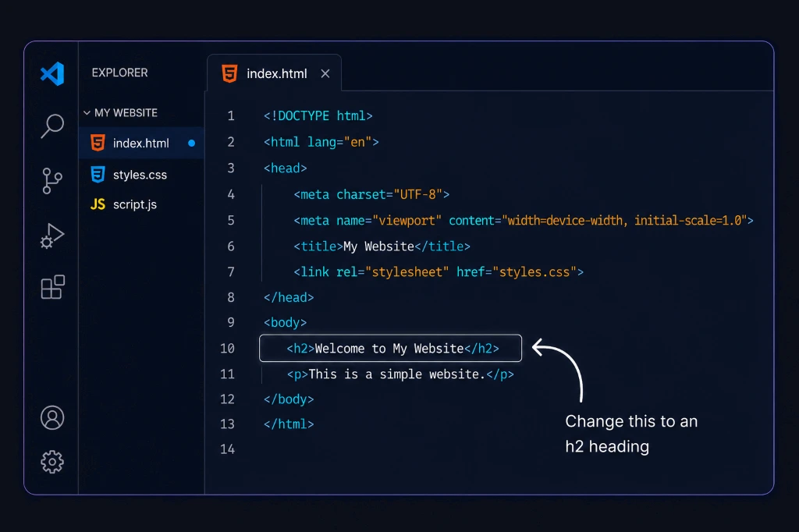Click the closing </body> tag

click(x=289, y=399)
